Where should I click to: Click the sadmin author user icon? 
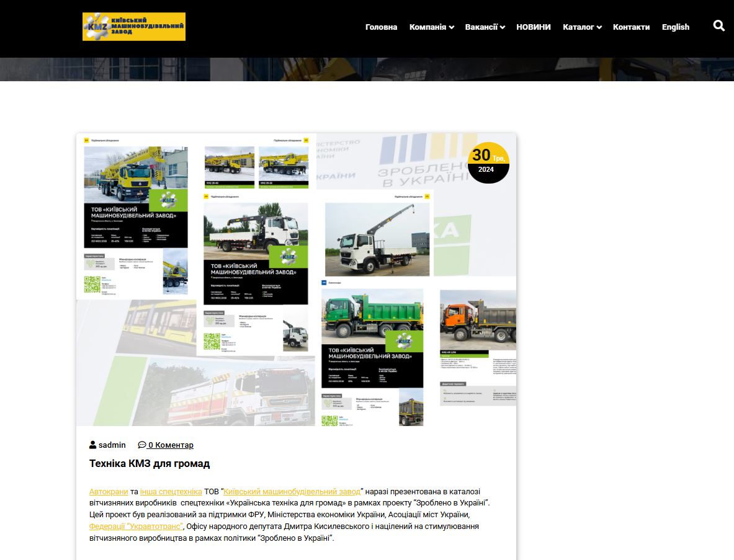tap(92, 445)
